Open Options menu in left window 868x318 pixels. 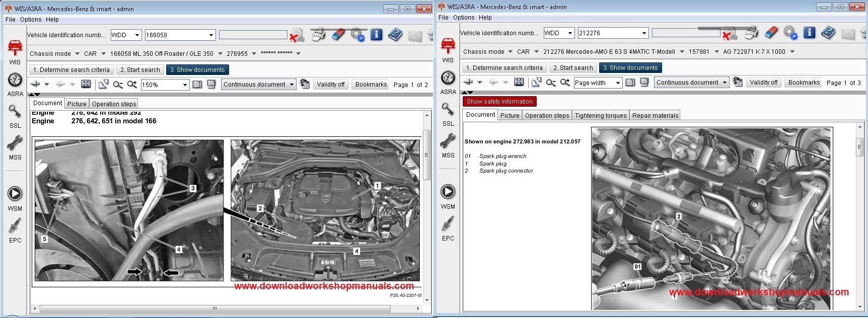[x=31, y=19]
